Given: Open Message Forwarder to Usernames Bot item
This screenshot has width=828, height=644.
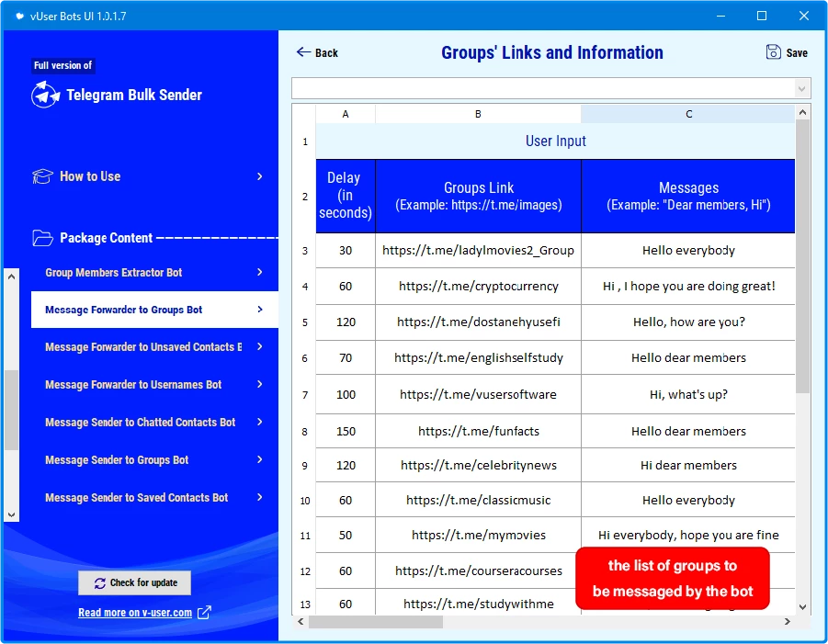Looking at the screenshot, I should (x=154, y=384).
